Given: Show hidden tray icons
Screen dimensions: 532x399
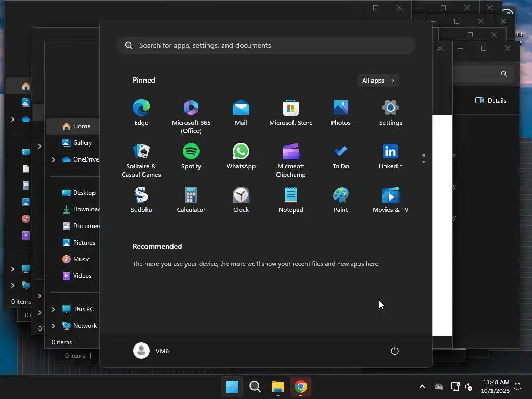Looking at the screenshot, I should 422,387.
